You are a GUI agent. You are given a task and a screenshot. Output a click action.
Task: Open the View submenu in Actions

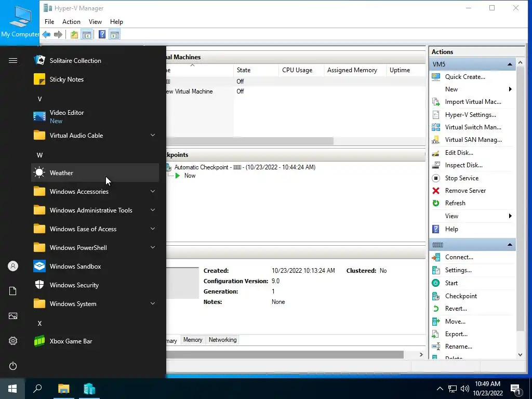473,216
